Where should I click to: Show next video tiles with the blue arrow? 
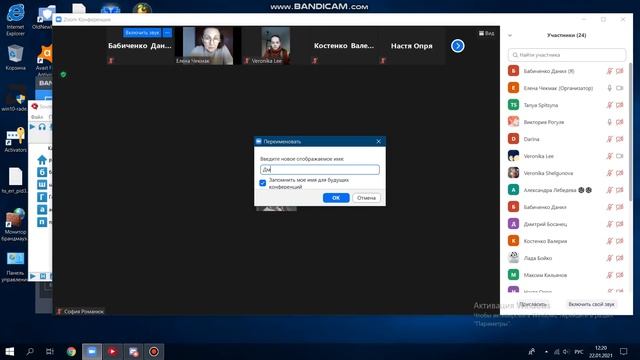pyautogui.click(x=458, y=46)
